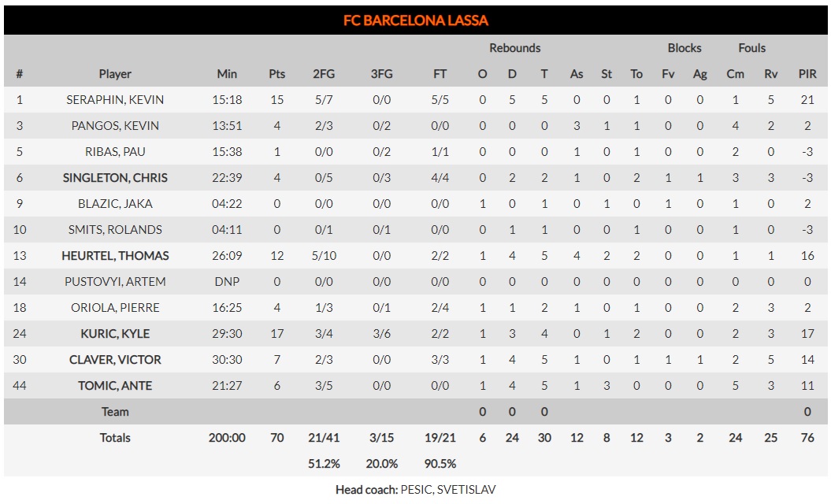Open HEURTEL, THOMAS player profile
The width and height of the screenshot is (831, 504).
[x=115, y=255]
